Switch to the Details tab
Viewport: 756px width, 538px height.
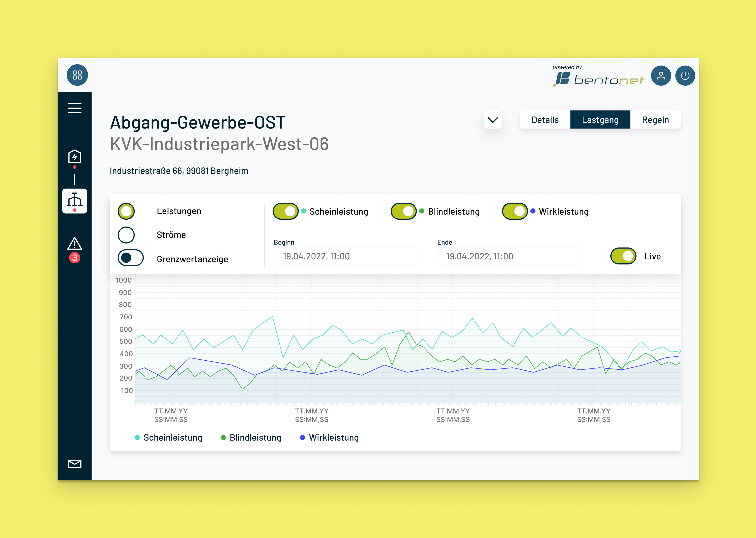pos(545,120)
